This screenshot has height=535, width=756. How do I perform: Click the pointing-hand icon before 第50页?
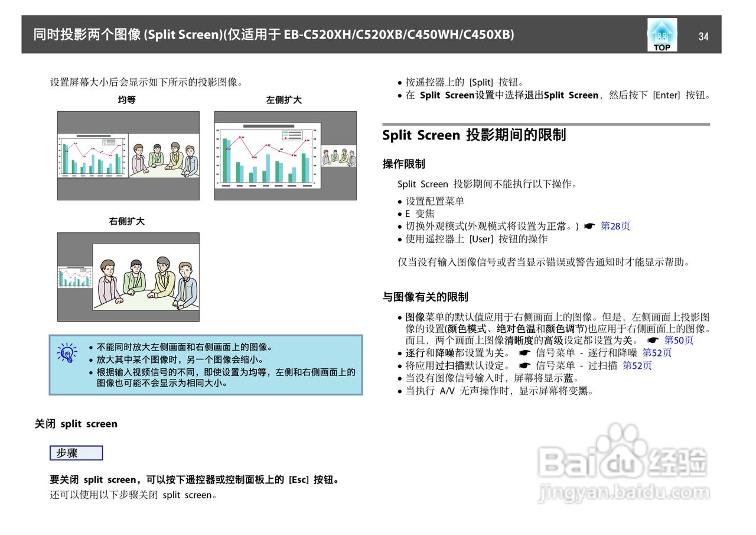pyautogui.click(x=653, y=341)
